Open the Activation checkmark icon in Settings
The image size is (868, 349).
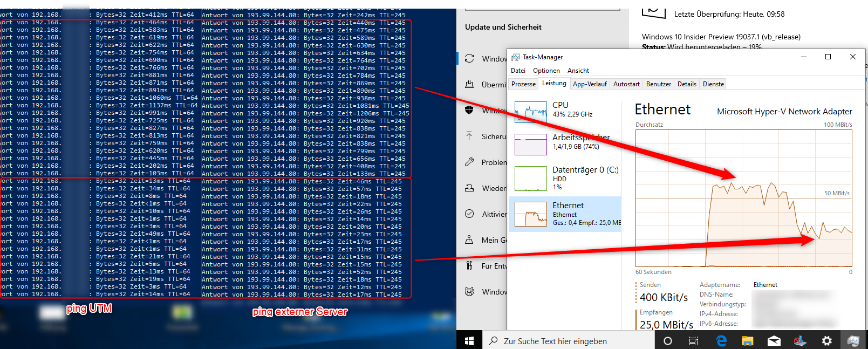(x=469, y=214)
